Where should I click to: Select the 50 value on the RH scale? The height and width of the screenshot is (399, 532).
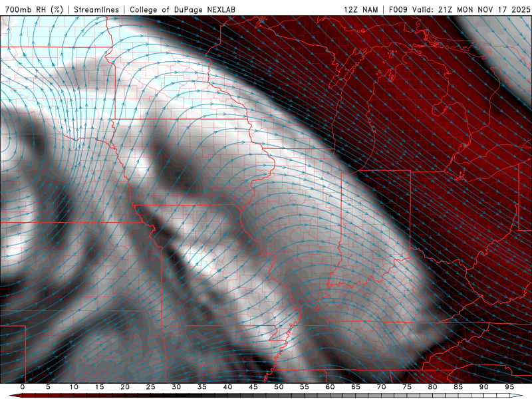pos(279,387)
